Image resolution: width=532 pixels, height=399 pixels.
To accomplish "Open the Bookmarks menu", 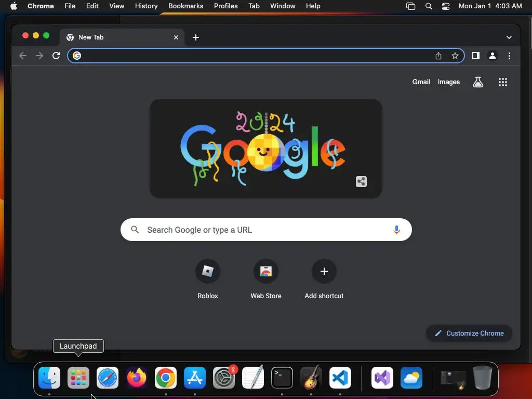I will coord(186,6).
